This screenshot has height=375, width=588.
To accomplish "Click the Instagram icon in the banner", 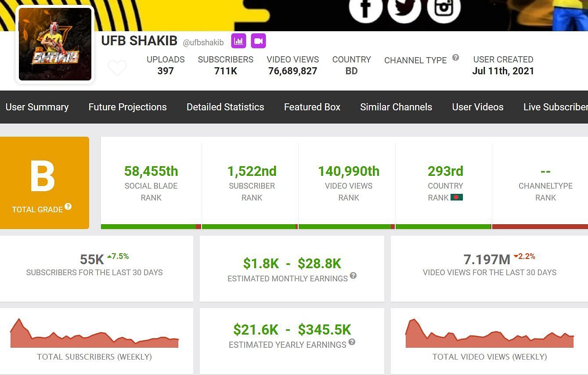I will (x=444, y=7).
